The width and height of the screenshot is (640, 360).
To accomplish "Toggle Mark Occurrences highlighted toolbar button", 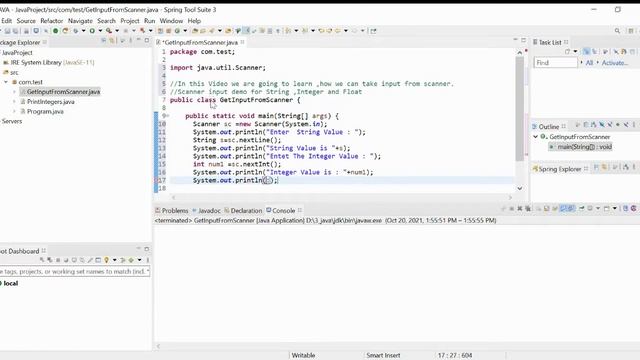I will point(247,31).
